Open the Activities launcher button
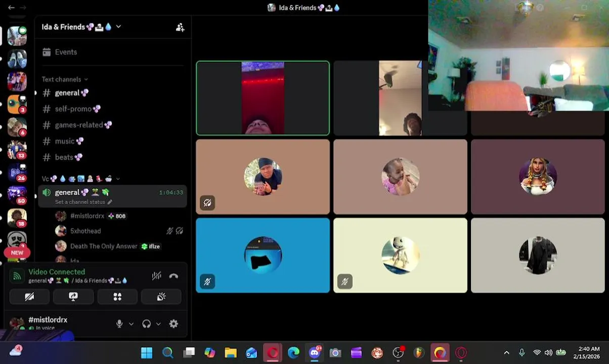This screenshot has height=364, width=609. [x=117, y=297]
